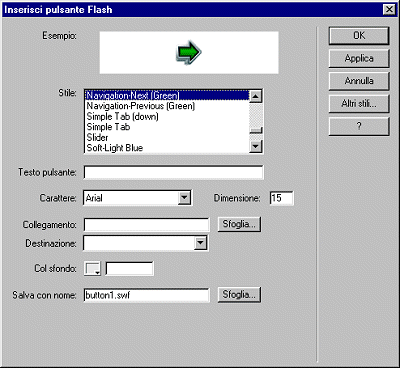Click the Dimensione size field

[x=282, y=198]
